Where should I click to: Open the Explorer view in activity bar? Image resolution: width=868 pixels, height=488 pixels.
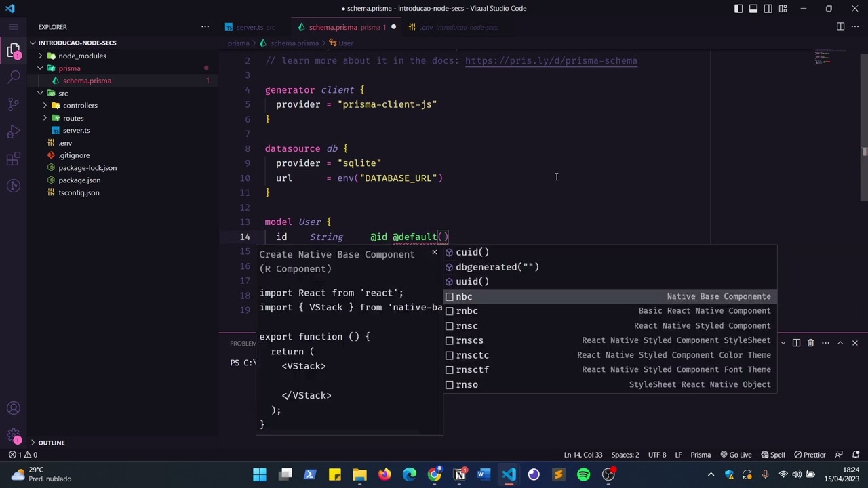(14, 50)
